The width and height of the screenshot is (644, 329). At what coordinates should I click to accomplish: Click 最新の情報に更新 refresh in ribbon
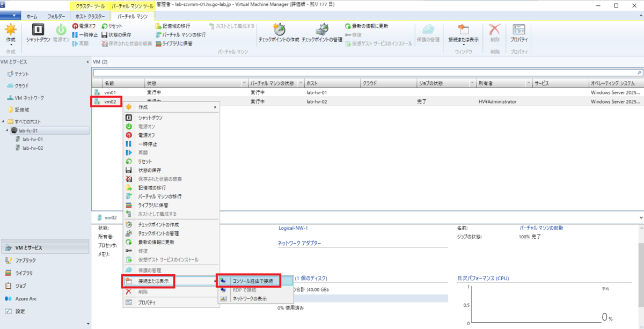(x=367, y=26)
